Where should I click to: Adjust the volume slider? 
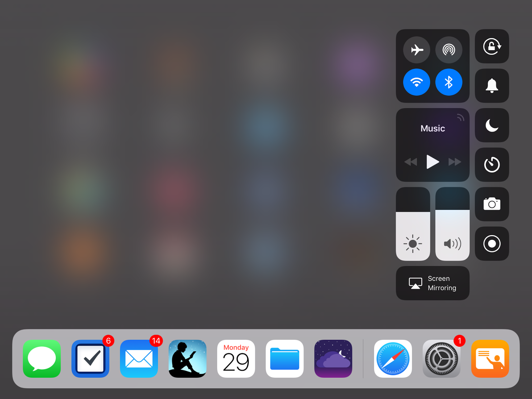453,224
